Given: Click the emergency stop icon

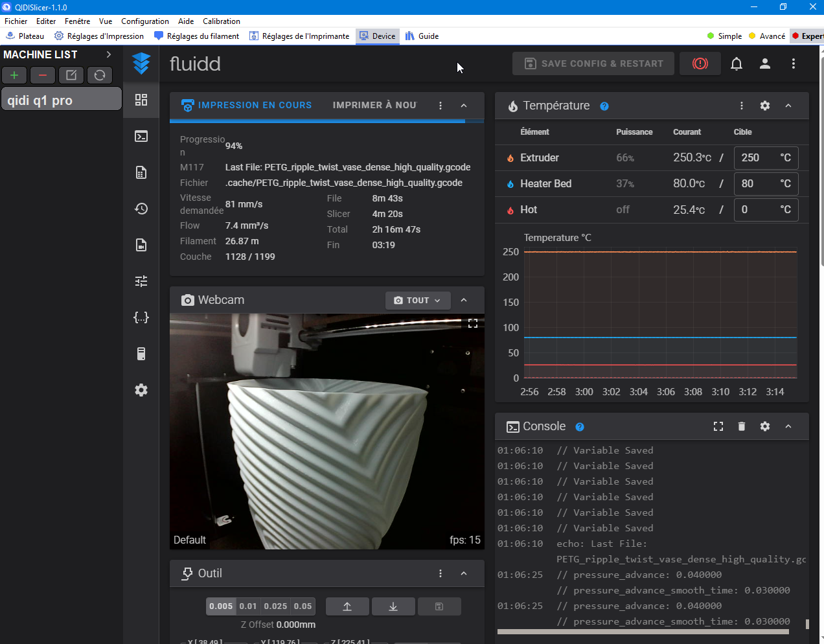Looking at the screenshot, I should pos(700,63).
